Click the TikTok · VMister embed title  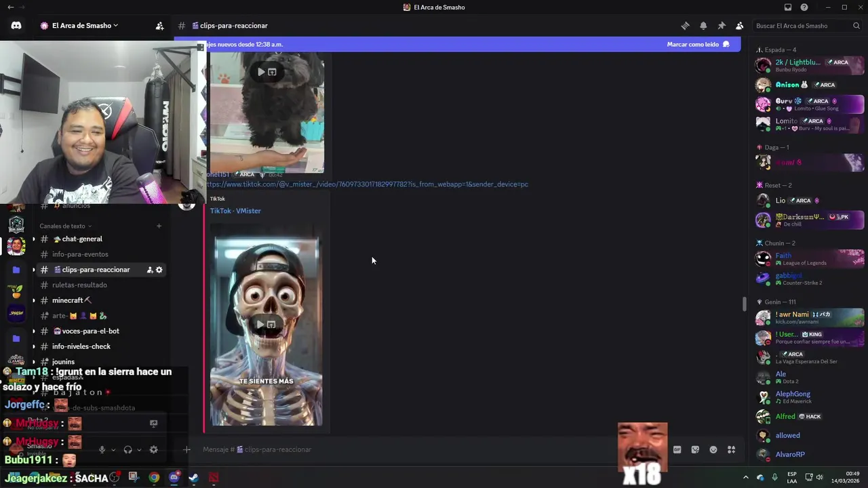click(235, 211)
